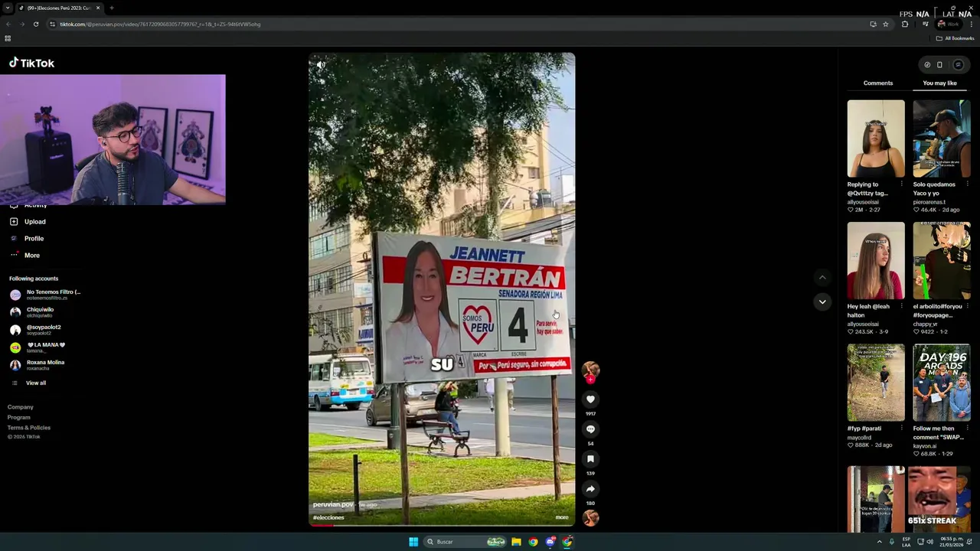Click the video progress bar
Image resolution: width=980 pixels, height=551 pixels.
pos(442,525)
